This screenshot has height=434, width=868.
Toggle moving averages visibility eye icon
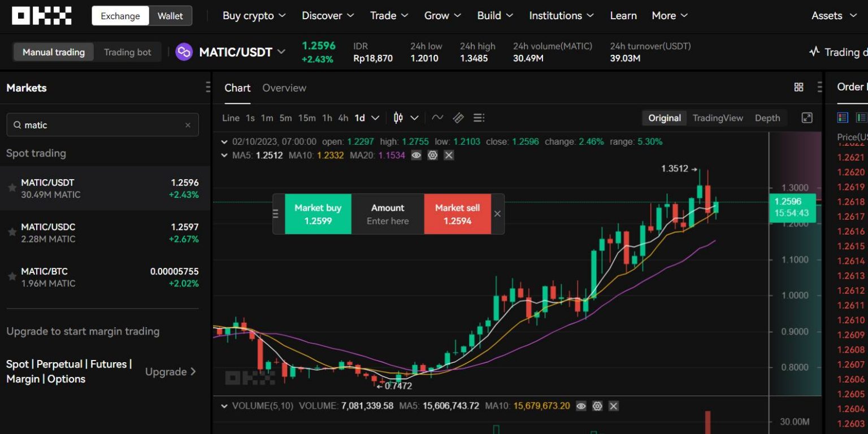[x=416, y=155]
